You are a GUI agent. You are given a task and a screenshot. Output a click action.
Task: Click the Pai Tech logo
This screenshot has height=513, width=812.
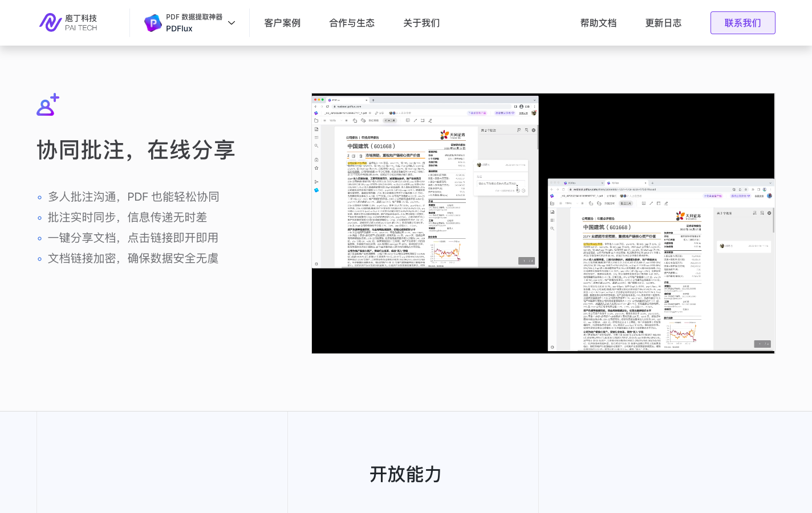pos(68,23)
